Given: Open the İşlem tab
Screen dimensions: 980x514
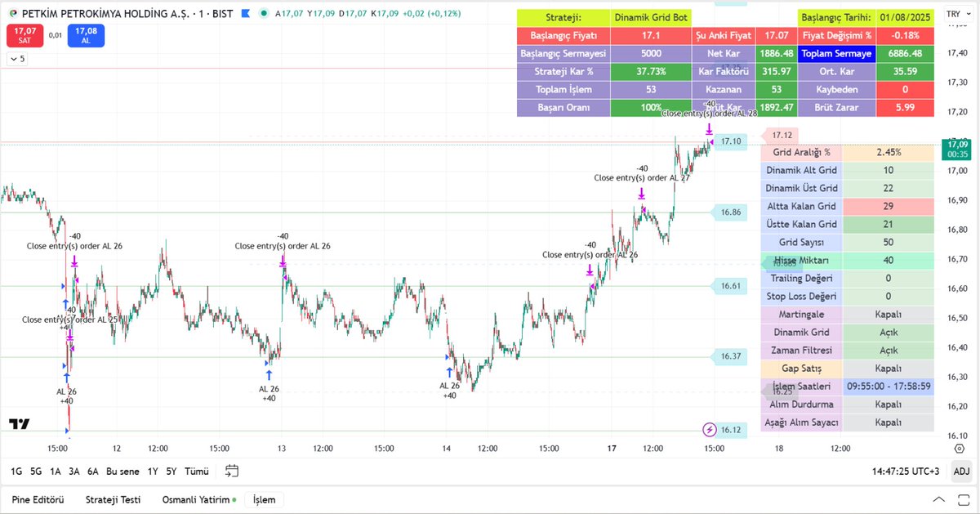Looking at the screenshot, I should click(264, 499).
